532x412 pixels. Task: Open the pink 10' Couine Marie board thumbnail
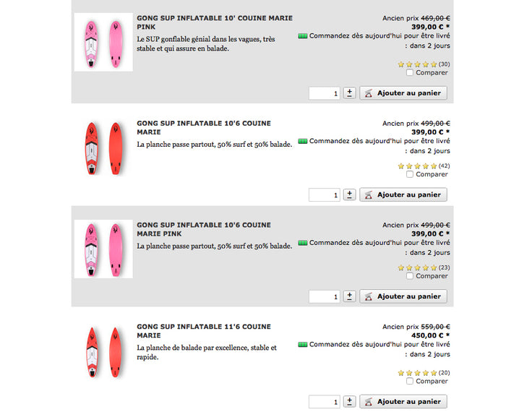point(103,42)
